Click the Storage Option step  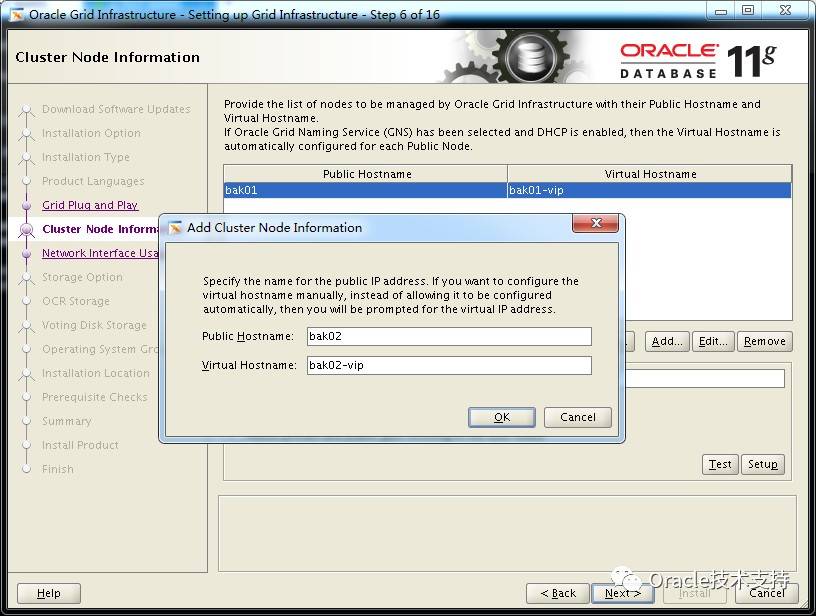click(x=82, y=277)
